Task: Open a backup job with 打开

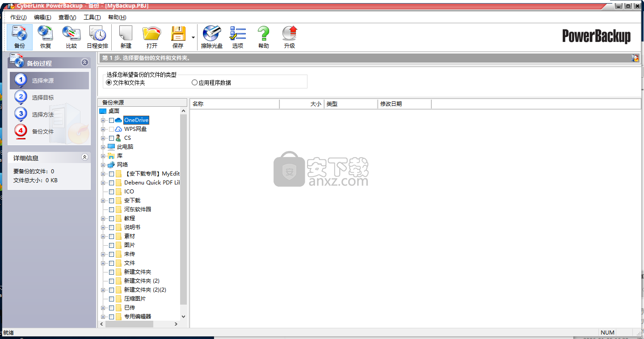Action: (x=152, y=37)
